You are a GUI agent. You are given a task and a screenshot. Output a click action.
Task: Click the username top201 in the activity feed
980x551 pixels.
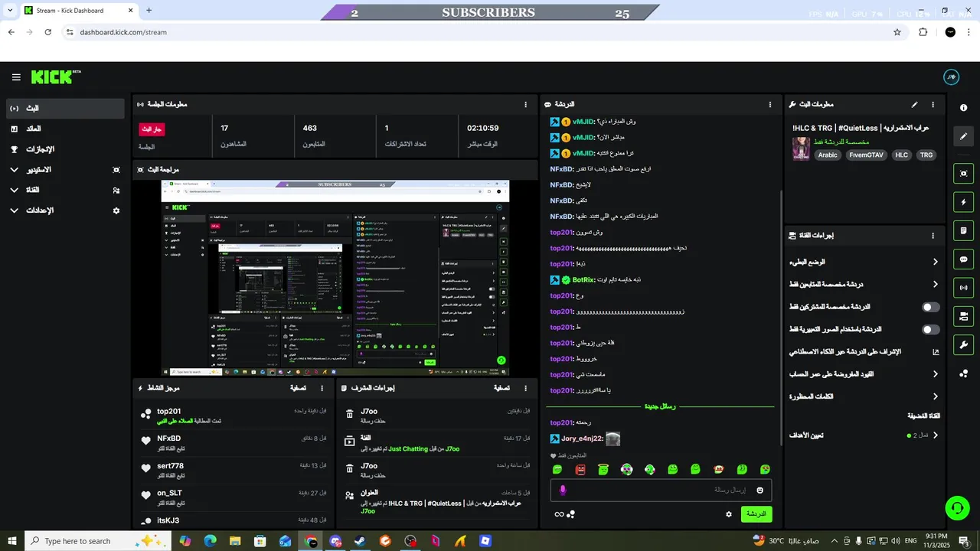[x=168, y=412]
